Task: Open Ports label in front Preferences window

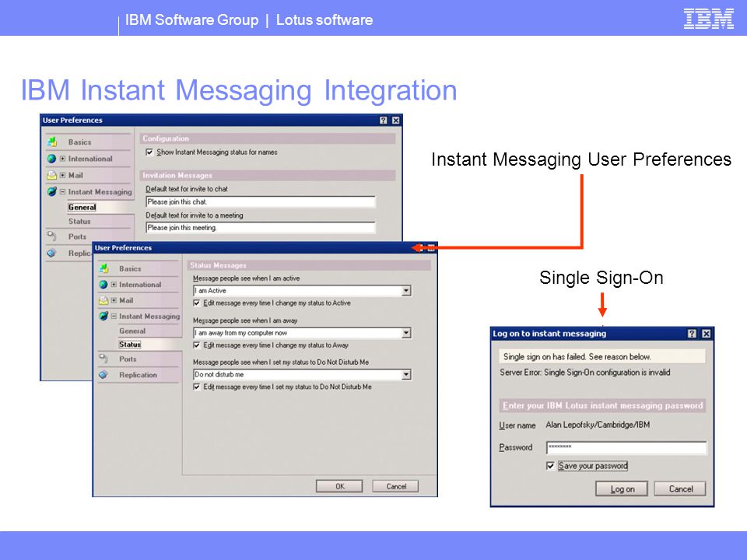Action: [x=128, y=359]
